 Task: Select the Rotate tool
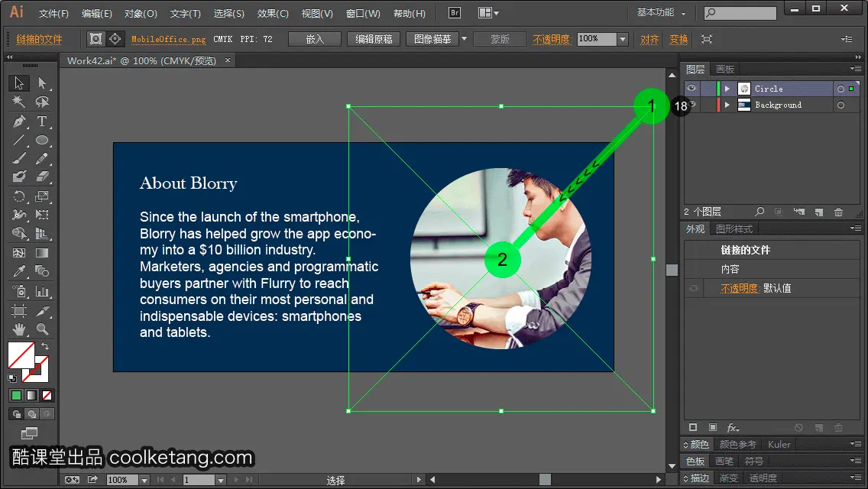click(x=19, y=196)
